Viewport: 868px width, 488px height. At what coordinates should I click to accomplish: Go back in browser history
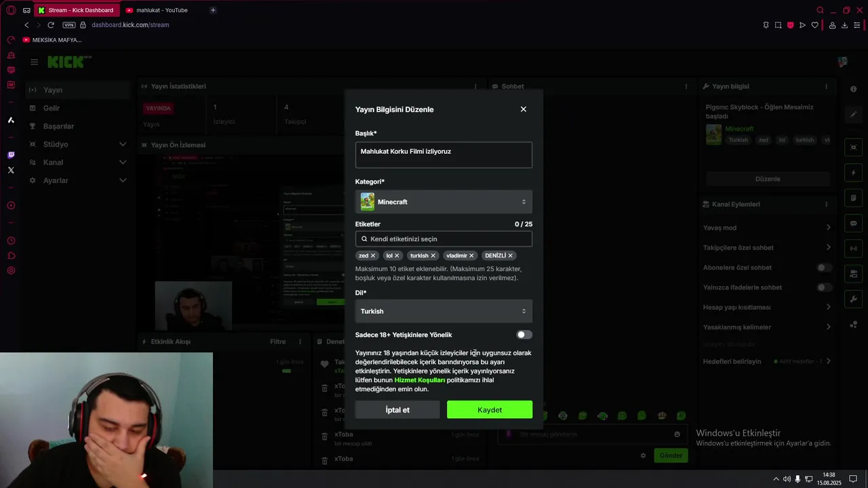point(26,25)
